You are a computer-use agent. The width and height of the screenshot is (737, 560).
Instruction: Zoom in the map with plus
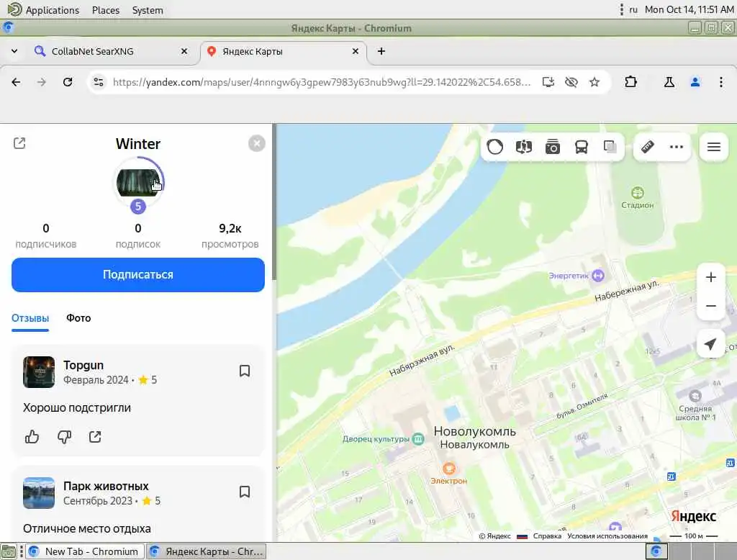[x=710, y=277]
